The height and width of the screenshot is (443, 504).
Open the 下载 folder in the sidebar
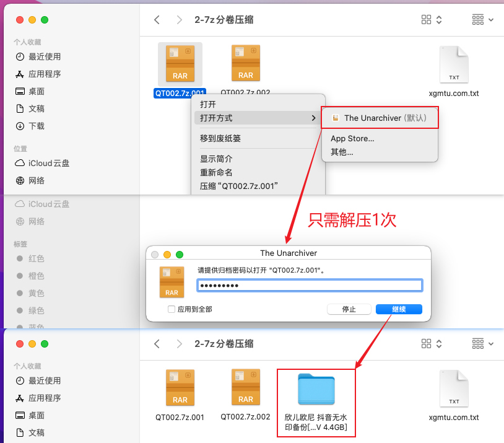(x=30, y=126)
